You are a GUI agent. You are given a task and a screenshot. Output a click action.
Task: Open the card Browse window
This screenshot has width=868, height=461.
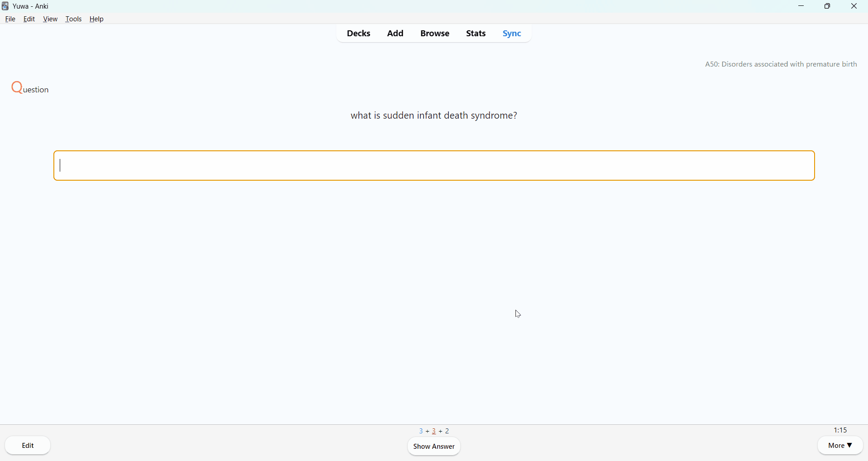coord(435,34)
